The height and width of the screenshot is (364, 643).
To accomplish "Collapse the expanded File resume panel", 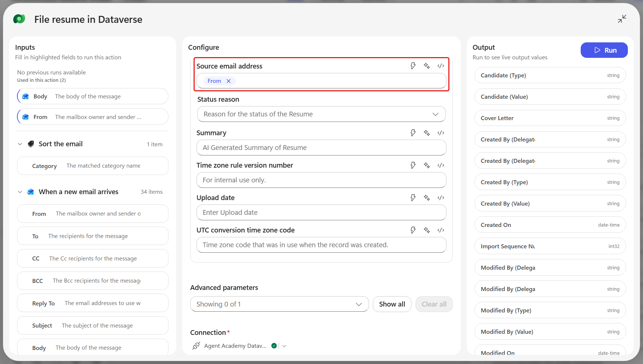I will 622,19.
